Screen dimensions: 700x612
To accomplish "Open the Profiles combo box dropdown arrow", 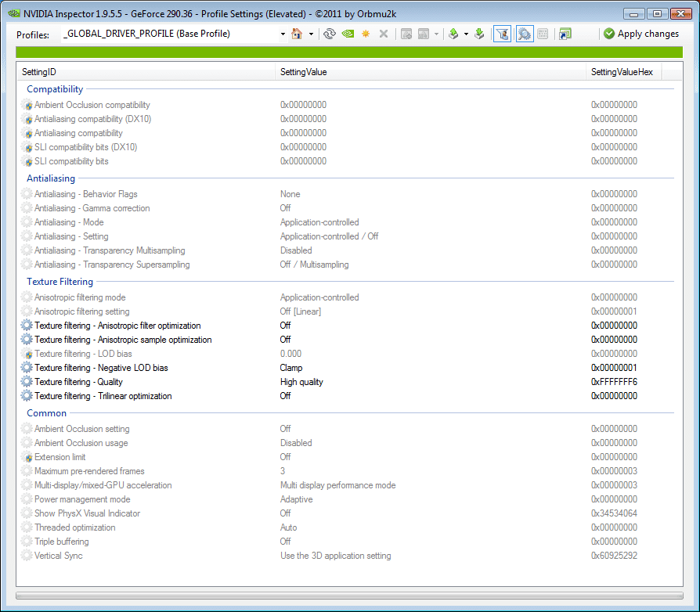I will (x=283, y=34).
